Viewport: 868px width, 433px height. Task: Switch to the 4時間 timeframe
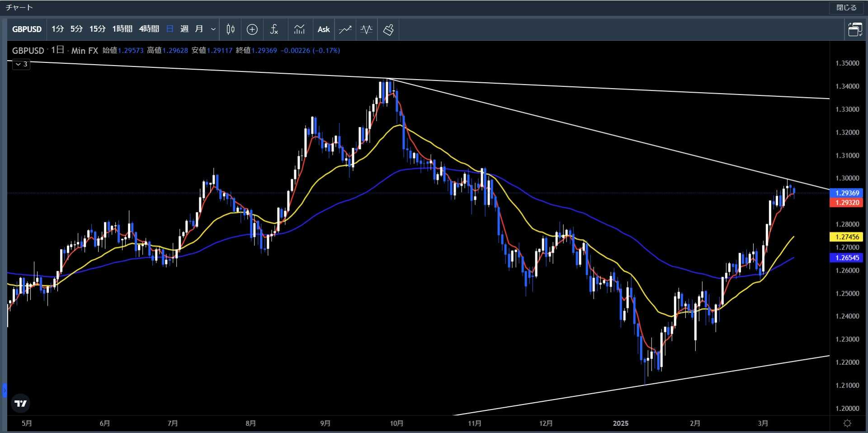(149, 29)
